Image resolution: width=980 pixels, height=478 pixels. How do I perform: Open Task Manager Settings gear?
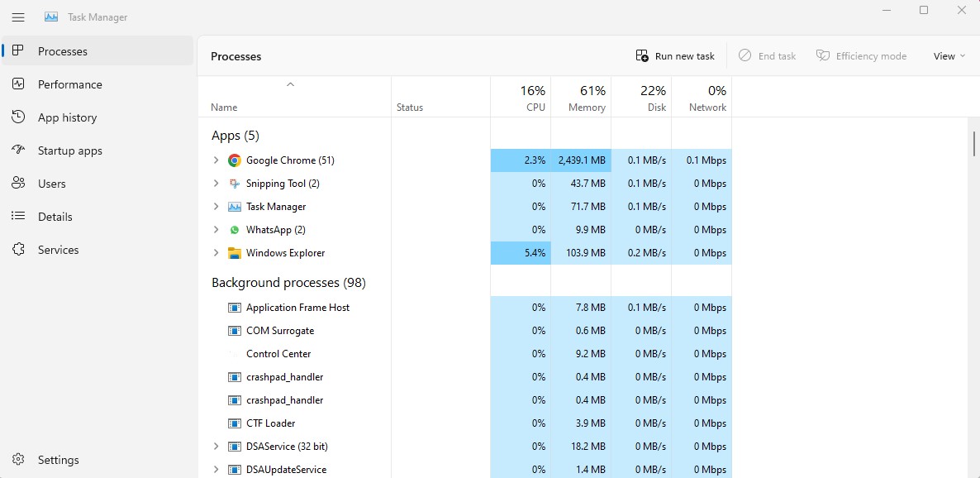click(18, 460)
